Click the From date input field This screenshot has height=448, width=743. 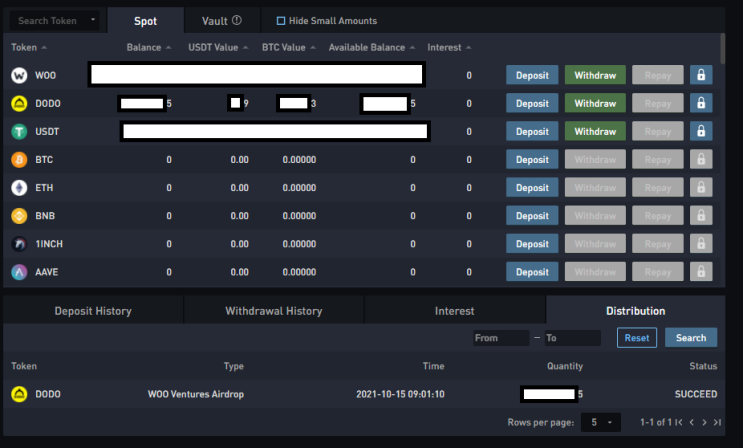(x=501, y=338)
